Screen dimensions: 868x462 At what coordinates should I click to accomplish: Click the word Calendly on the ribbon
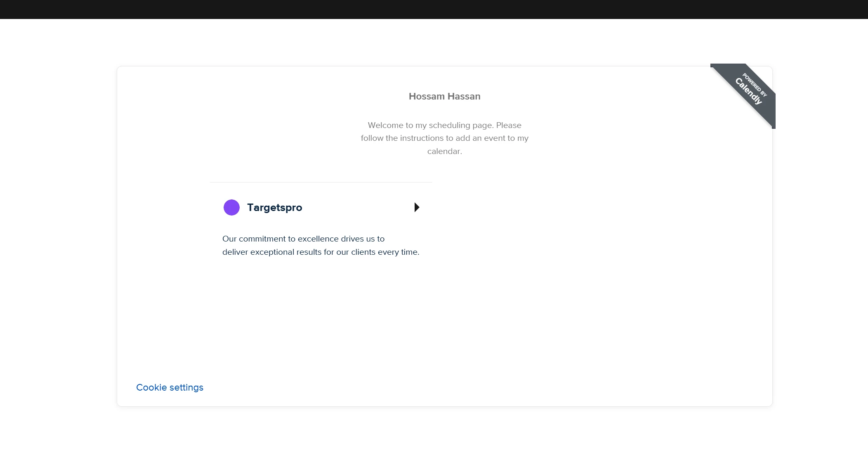(748, 92)
